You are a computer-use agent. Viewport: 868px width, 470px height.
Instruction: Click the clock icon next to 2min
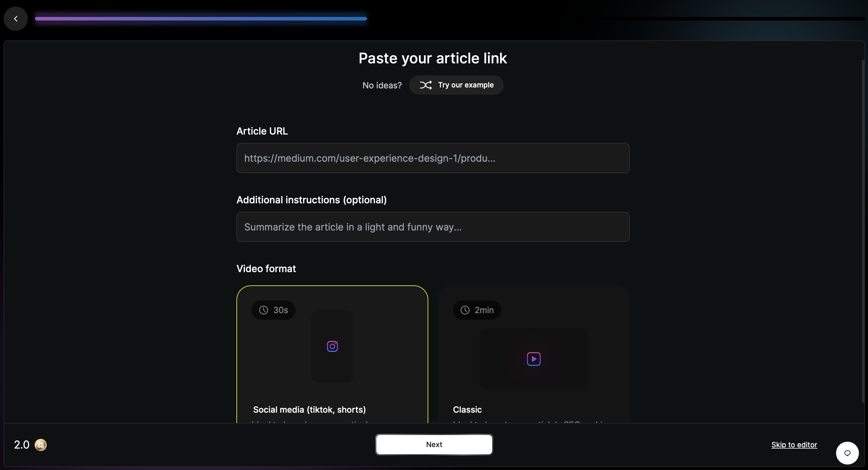coord(465,310)
